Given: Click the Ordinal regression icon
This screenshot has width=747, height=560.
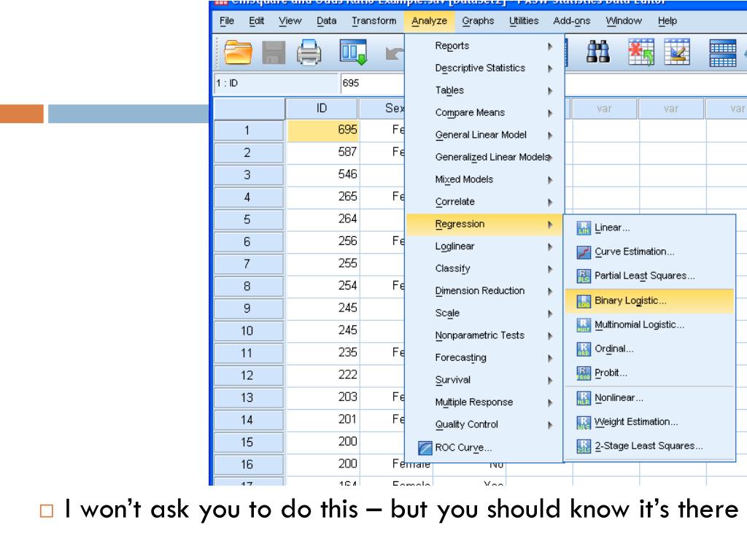Looking at the screenshot, I should tap(584, 349).
